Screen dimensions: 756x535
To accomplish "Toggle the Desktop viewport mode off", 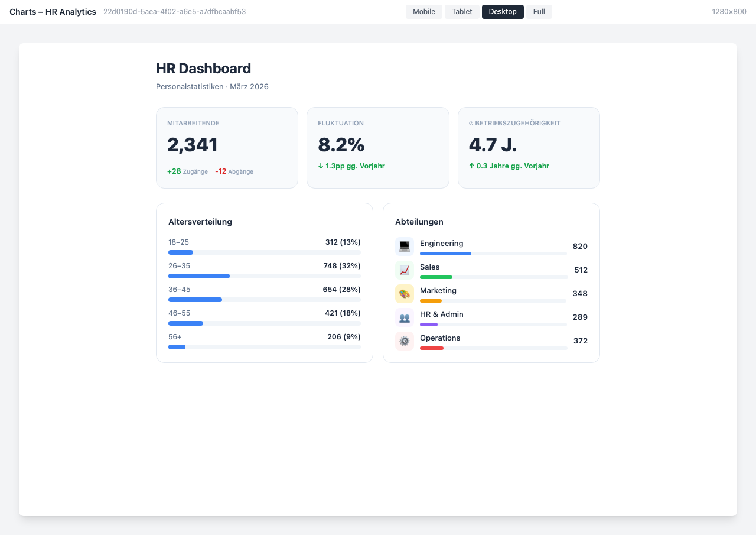I will (503, 12).
